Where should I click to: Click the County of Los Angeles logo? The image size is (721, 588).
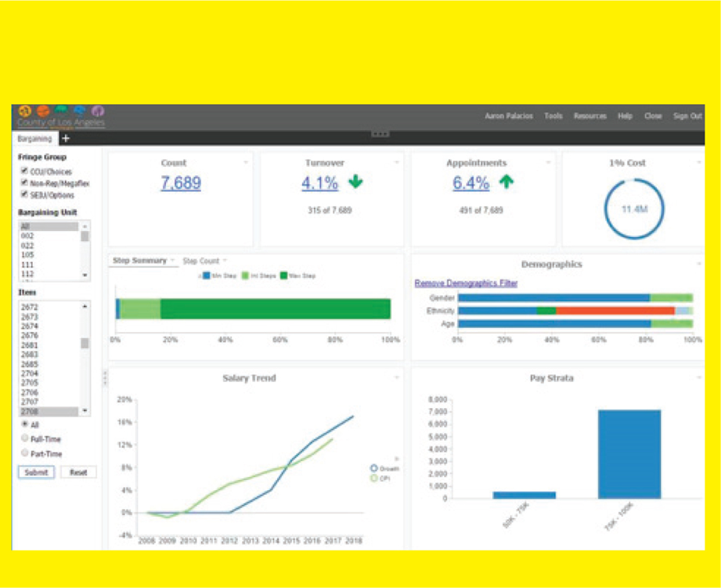61,117
